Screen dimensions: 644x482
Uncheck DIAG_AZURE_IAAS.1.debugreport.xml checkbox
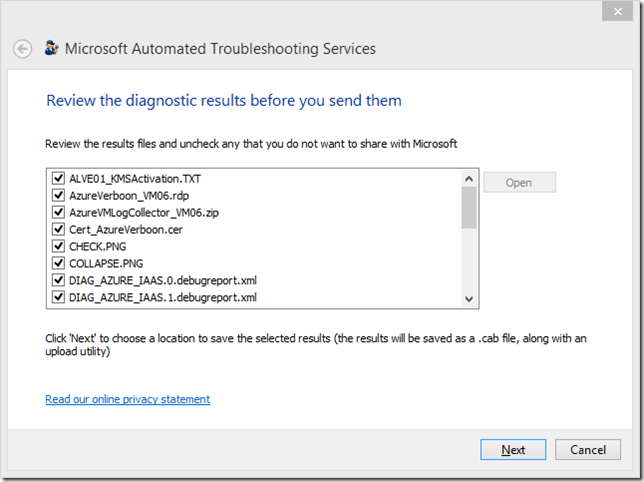58,297
